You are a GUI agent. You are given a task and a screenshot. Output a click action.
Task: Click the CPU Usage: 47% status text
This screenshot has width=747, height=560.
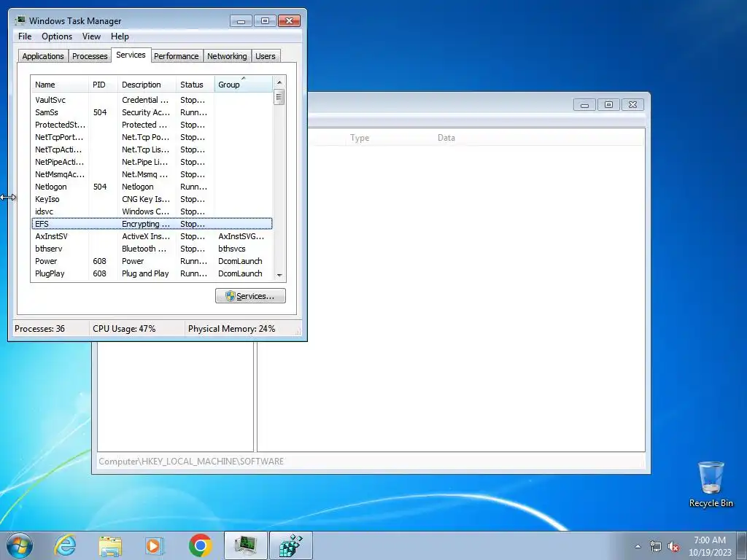(x=124, y=329)
